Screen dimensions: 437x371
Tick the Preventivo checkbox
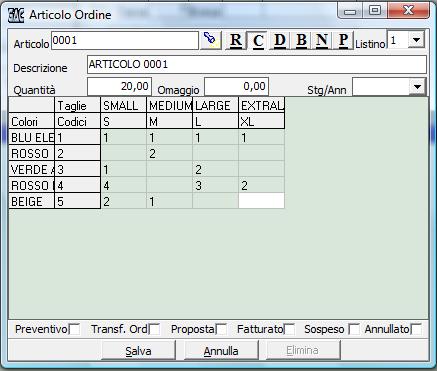pos(74,329)
